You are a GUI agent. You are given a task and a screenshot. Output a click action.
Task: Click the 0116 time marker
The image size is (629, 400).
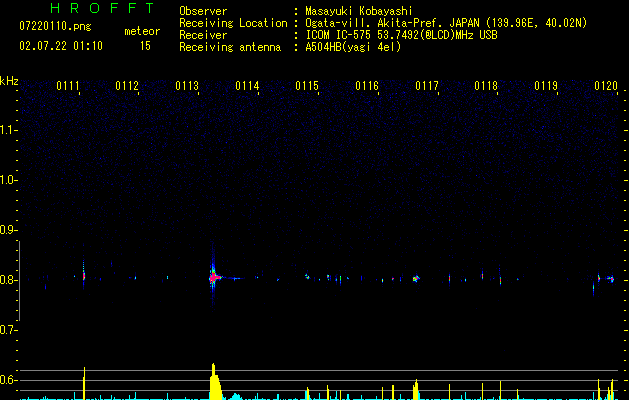coord(367,85)
